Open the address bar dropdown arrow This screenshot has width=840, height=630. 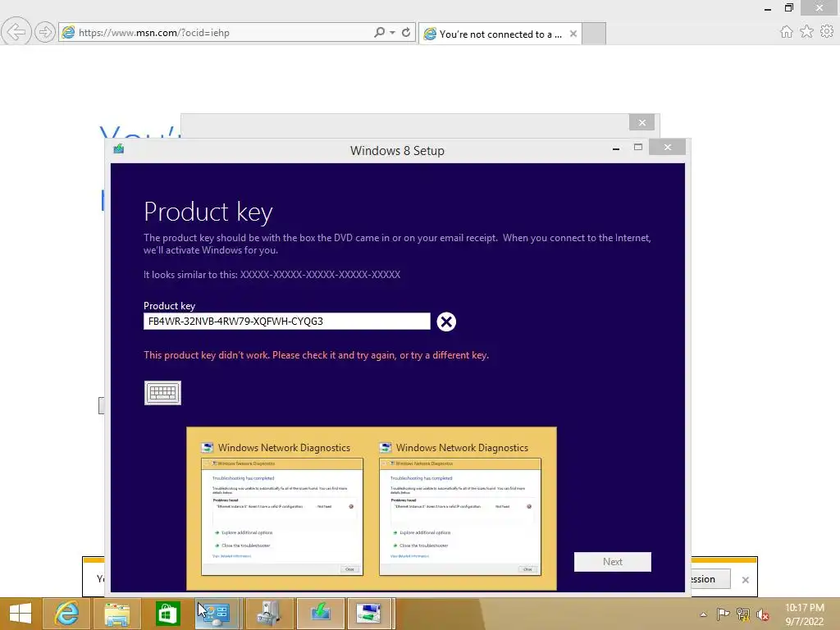point(393,32)
